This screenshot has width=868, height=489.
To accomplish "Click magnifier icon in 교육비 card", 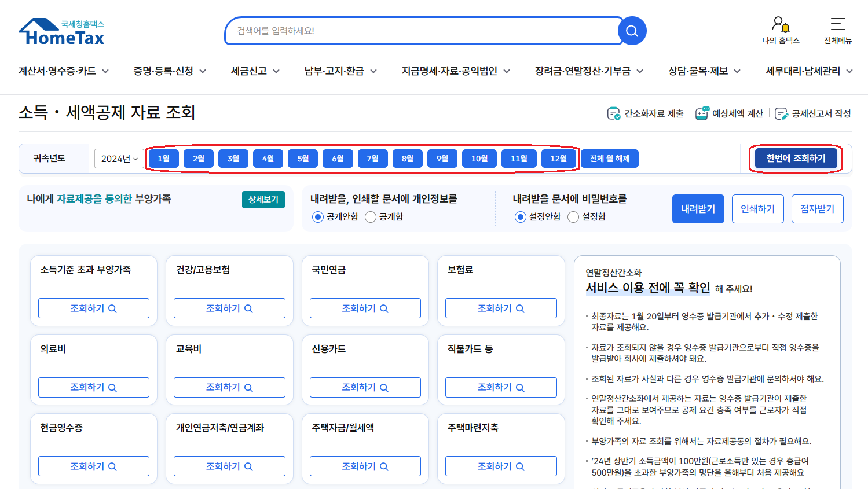I will [248, 388].
